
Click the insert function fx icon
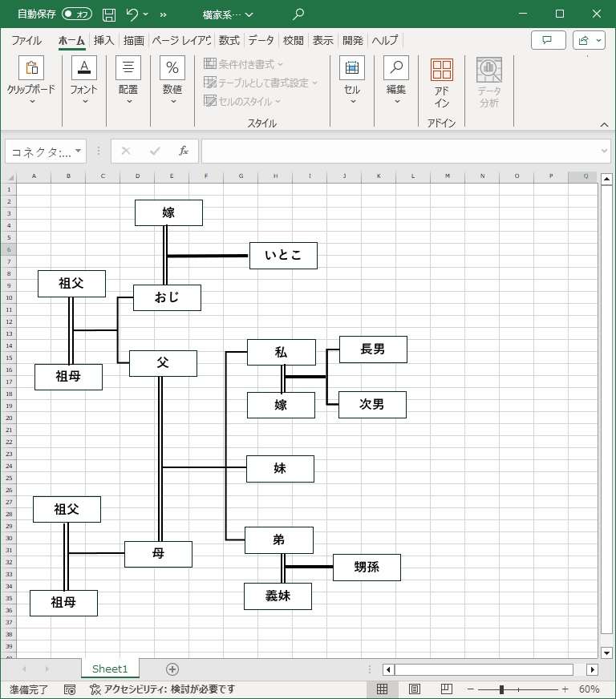pyautogui.click(x=183, y=151)
